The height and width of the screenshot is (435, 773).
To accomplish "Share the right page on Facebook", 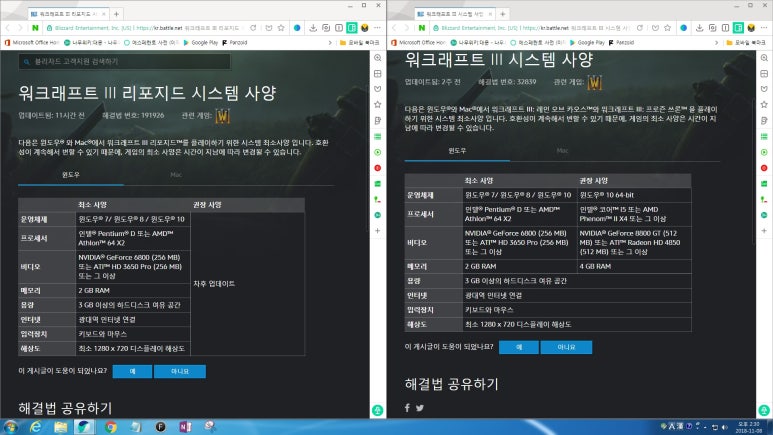I will tap(407, 408).
